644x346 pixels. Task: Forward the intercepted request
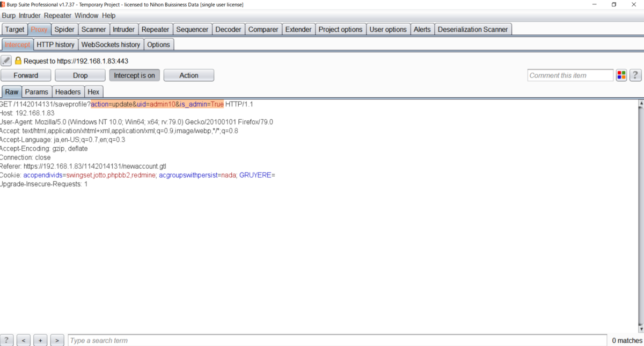point(26,75)
